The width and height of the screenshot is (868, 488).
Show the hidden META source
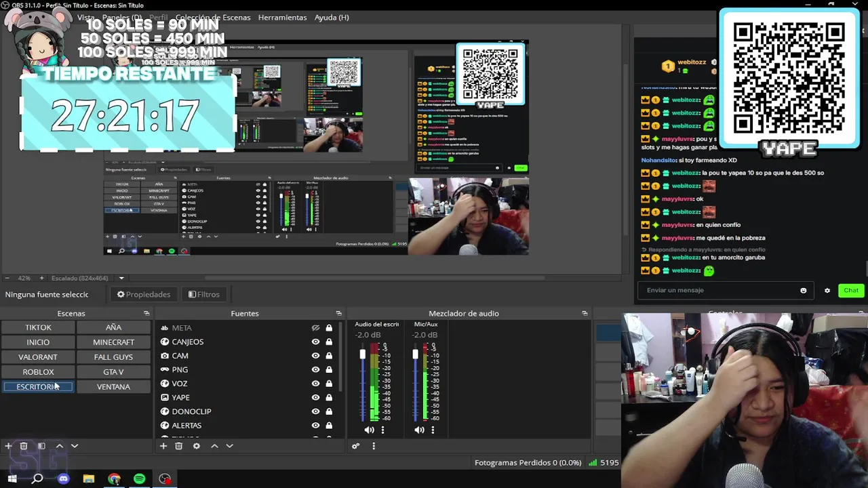pyautogui.click(x=315, y=328)
